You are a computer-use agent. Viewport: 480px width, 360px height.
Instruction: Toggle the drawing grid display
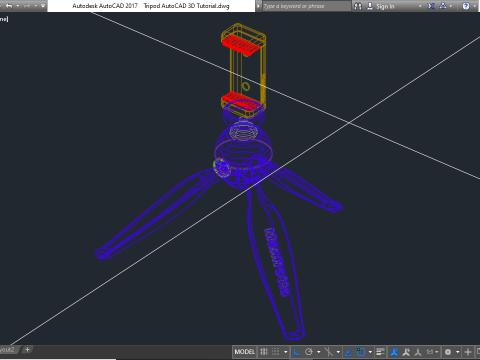click(x=264, y=352)
